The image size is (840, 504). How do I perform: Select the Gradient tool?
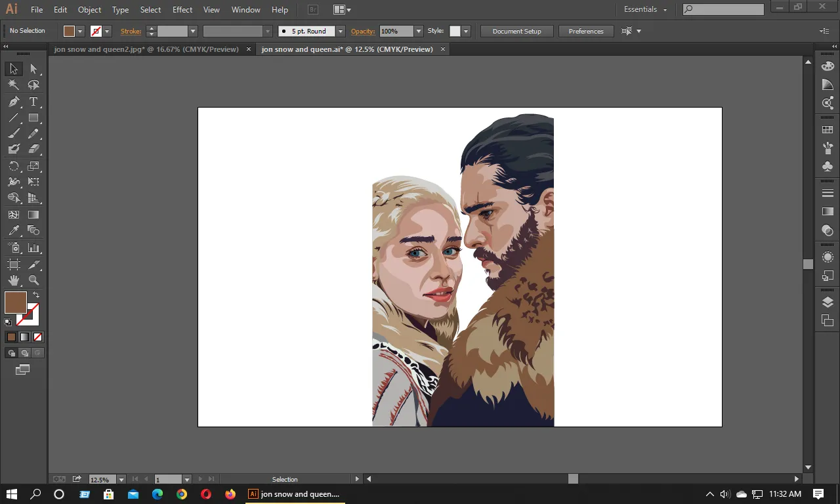(33, 215)
